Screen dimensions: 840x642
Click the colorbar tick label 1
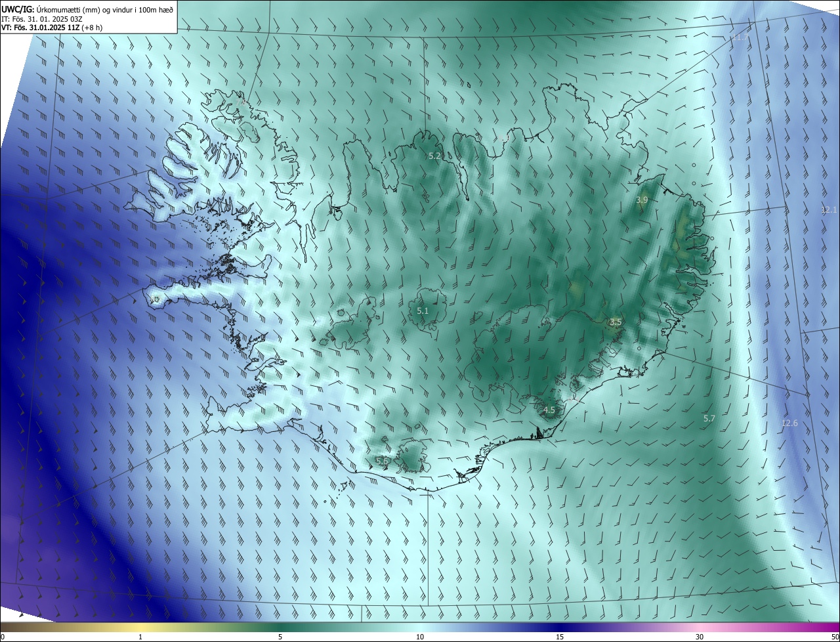click(x=140, y=637)
